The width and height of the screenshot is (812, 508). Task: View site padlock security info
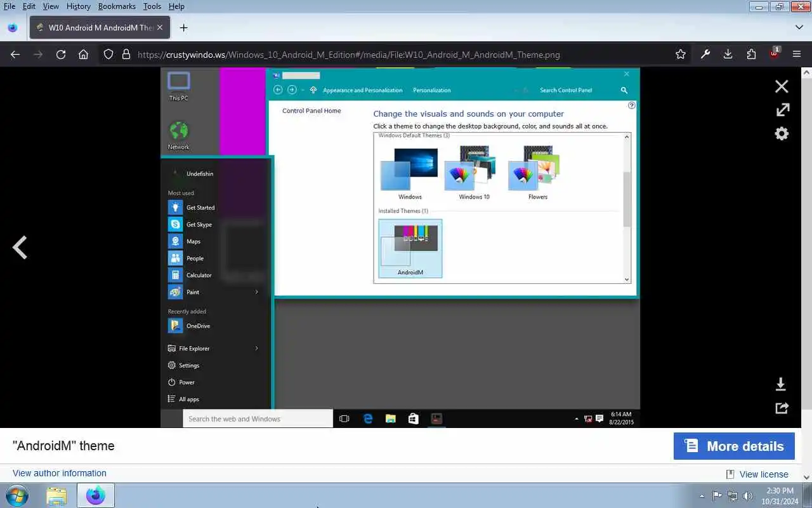coord(126,55)
